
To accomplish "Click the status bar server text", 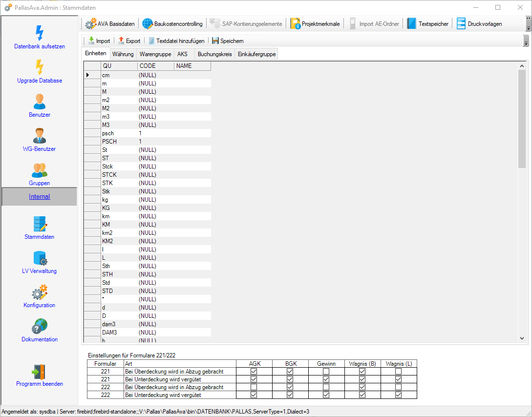I will coord(184,412).
